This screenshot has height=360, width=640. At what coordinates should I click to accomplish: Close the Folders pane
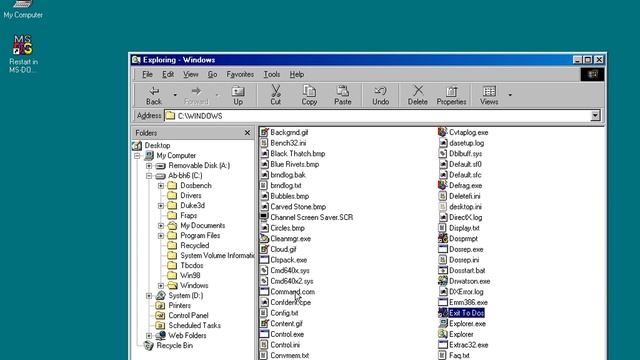247,133
